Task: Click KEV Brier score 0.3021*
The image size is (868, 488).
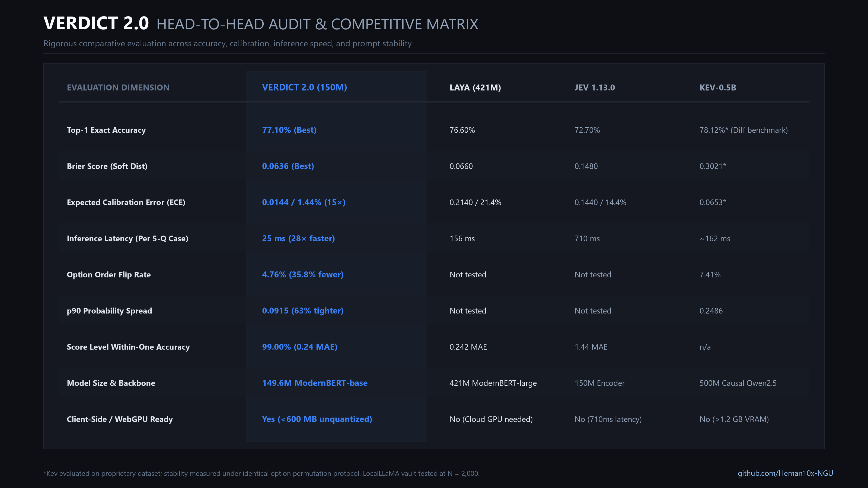Action: (x=713, y=166)
